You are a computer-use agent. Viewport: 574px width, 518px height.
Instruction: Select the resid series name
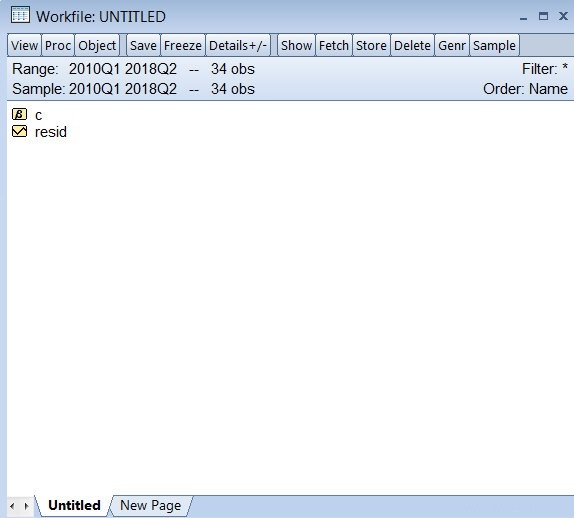51,132
